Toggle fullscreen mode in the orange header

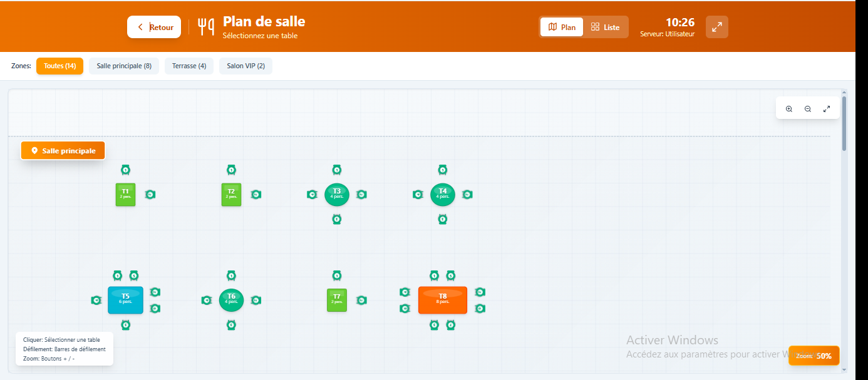[717, 27]
